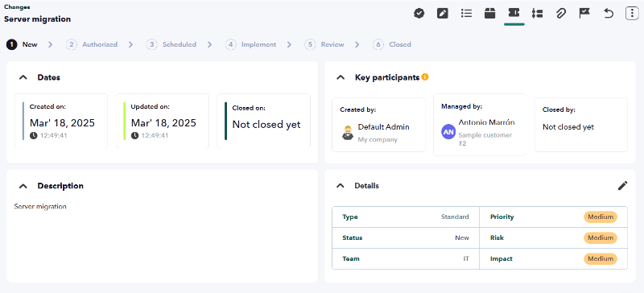The image size is (644, 293).
Task: Click the Status value New
Action: 461,237
